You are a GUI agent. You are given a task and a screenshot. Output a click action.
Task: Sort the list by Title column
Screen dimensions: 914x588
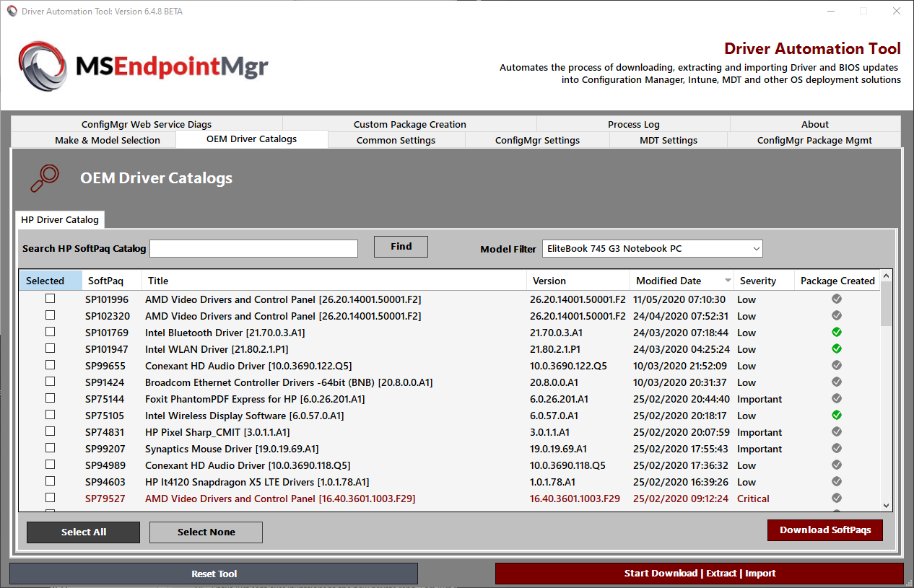(334, 281)
